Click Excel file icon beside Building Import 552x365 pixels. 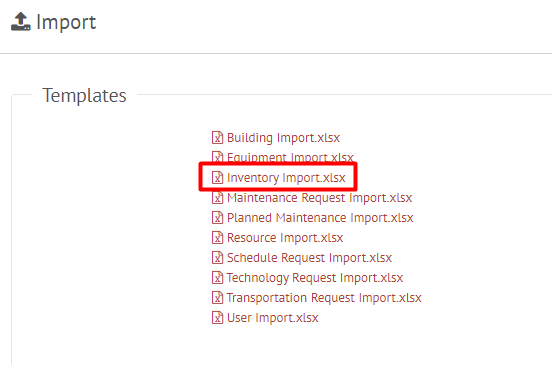217,138
